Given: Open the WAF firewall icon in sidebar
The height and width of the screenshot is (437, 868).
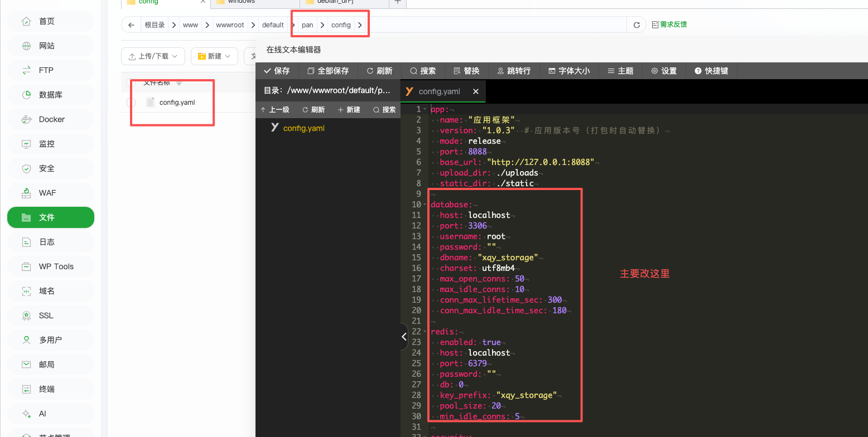Looking at the screenshot, I should click(26, 193).
